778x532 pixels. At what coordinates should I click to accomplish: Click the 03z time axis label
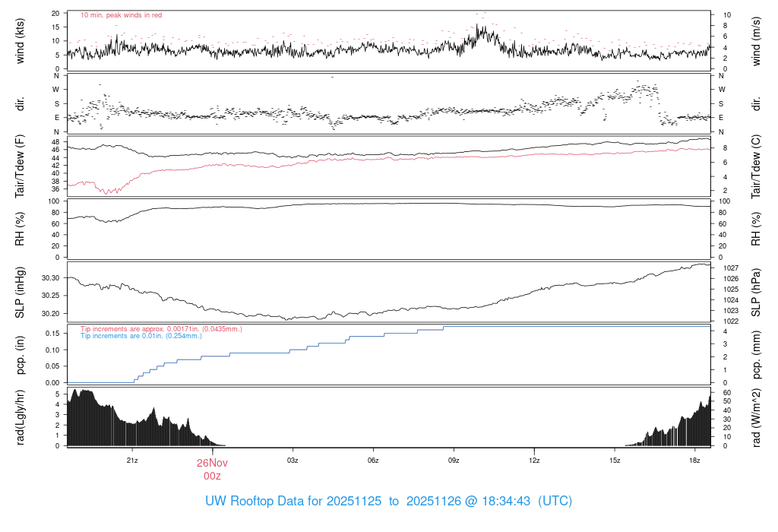tap(293, 461)
